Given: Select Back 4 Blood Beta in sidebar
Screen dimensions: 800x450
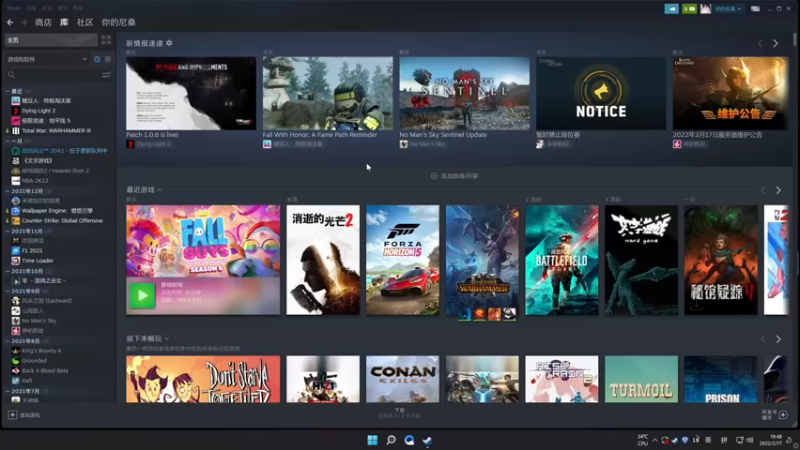Looking at the screenshot, I should click(x=45, y=371).
